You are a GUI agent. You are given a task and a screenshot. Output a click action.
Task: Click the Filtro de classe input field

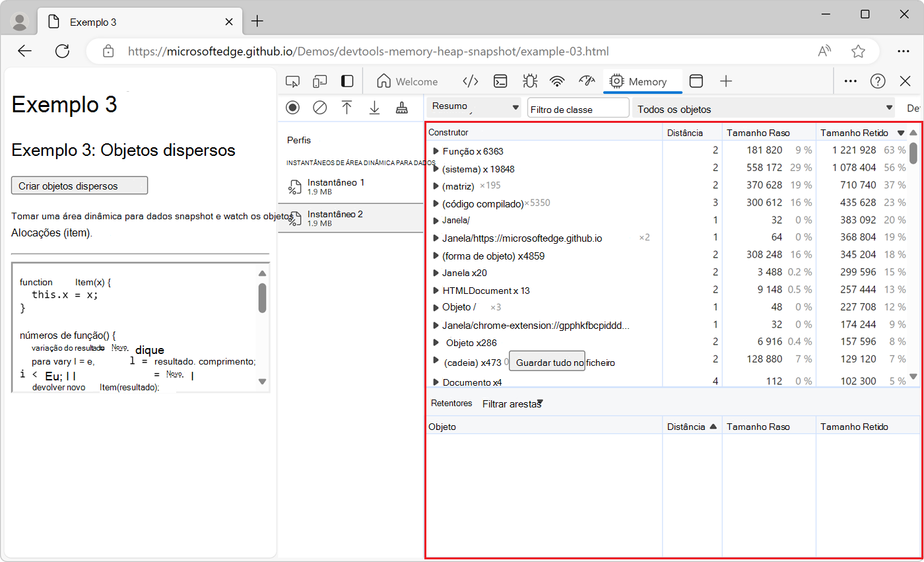point(577,109)
